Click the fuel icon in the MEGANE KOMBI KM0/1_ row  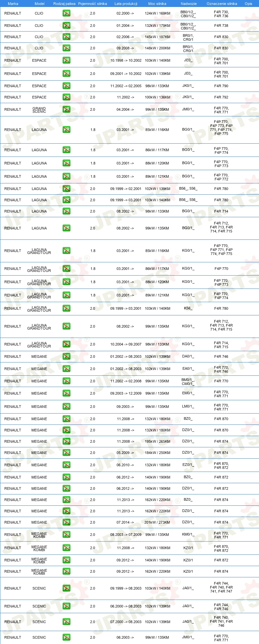click(x=66, y=535)
